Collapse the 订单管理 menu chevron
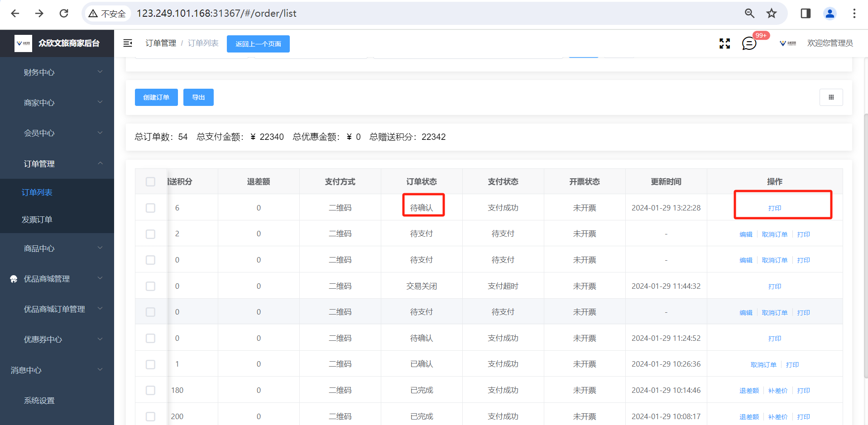This screenshot has width=868, height=425. (x=100, y=163)
